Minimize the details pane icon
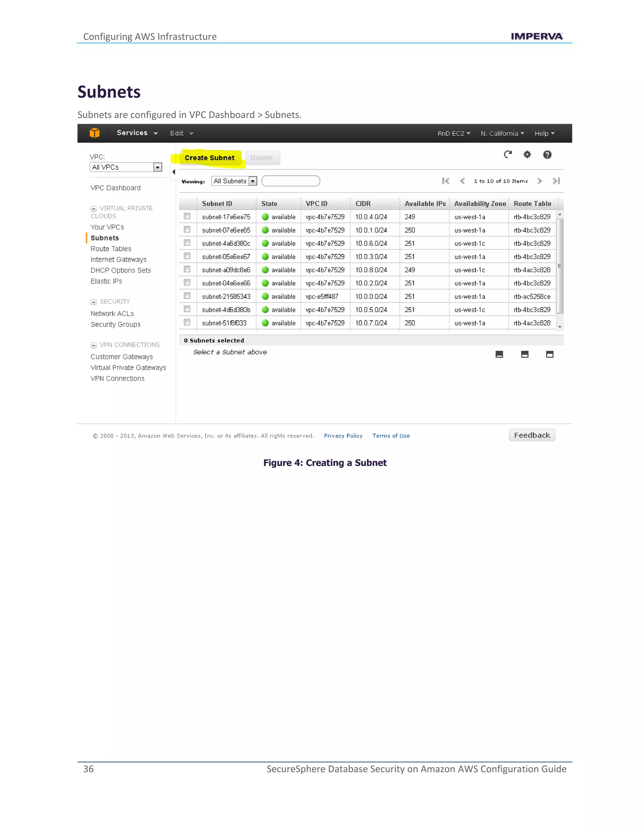Image resolution: width=644 pixels, height=833 pixels. coord(499,354)
